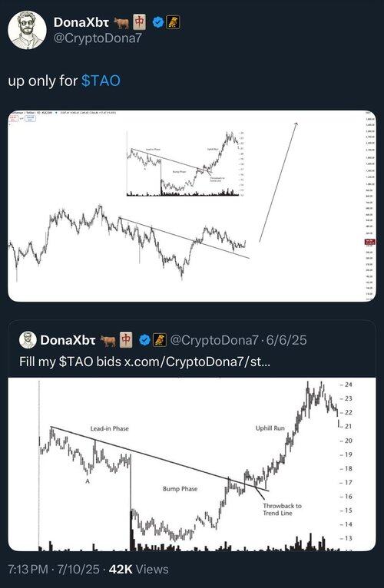Click the affiliate badge in quoted tweet
This screenshot has height=588, width=384.
click(x=159, y=340)
